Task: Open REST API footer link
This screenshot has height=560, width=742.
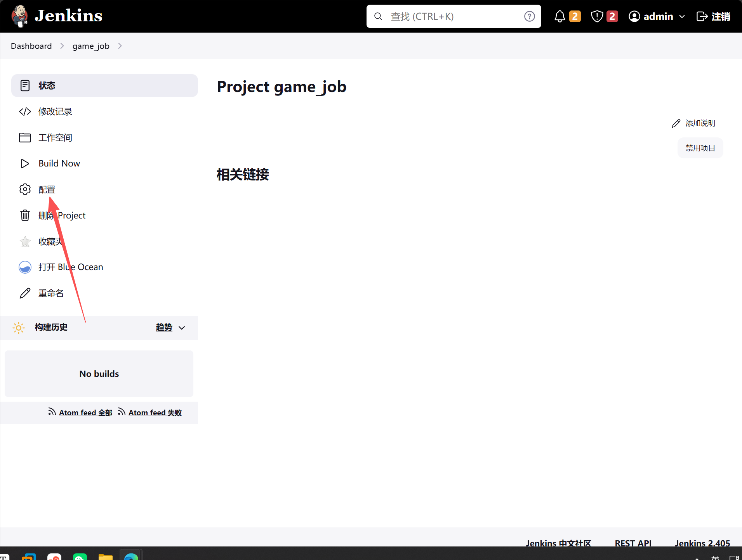Action: click(x=633, y=543)
